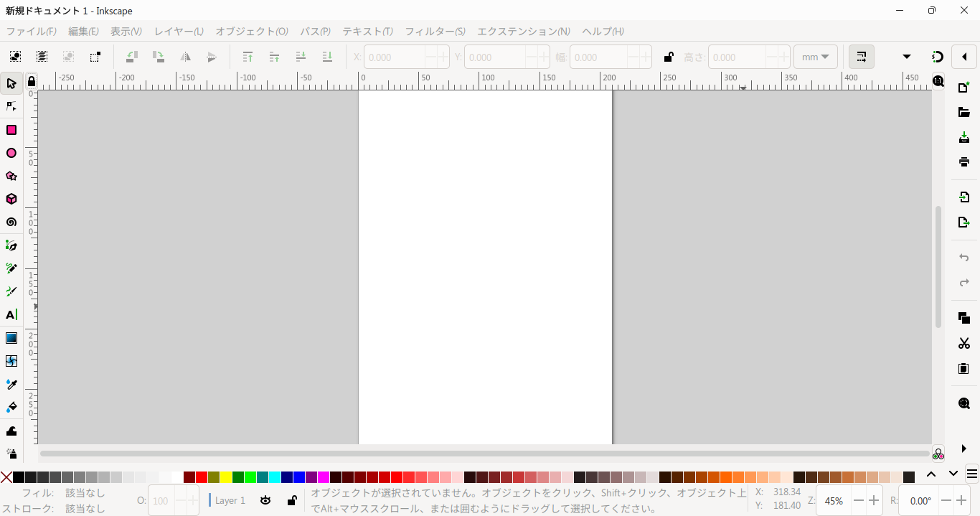Viewport: 980px width, 516px height.
Task: Click the Cut scissors icon
Action: click(x=964, y=343)
